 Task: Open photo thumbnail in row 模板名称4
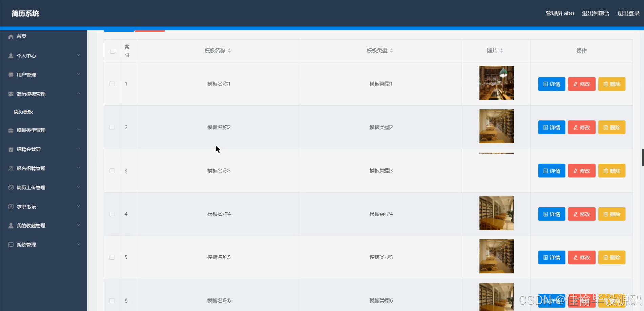pos(496,213)
